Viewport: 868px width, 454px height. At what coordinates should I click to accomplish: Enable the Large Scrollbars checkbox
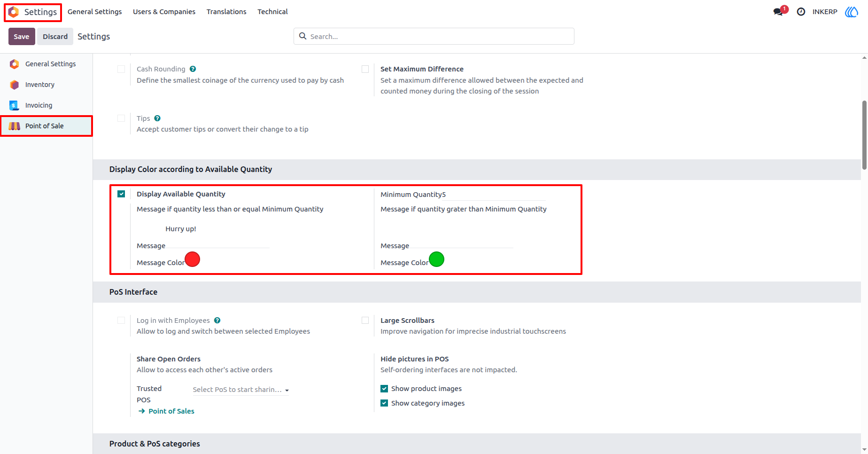(x=365, y=321)
